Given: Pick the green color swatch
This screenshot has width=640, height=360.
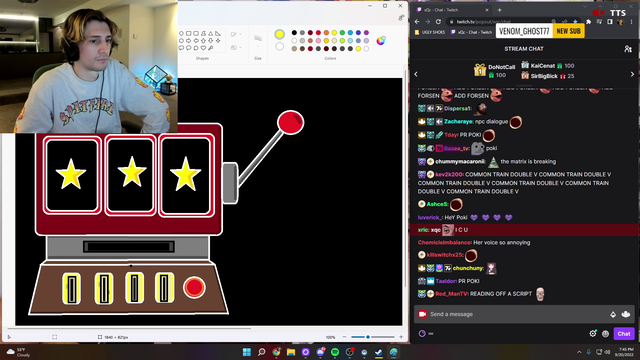Looking at the screenshot, I should (342, 33).
